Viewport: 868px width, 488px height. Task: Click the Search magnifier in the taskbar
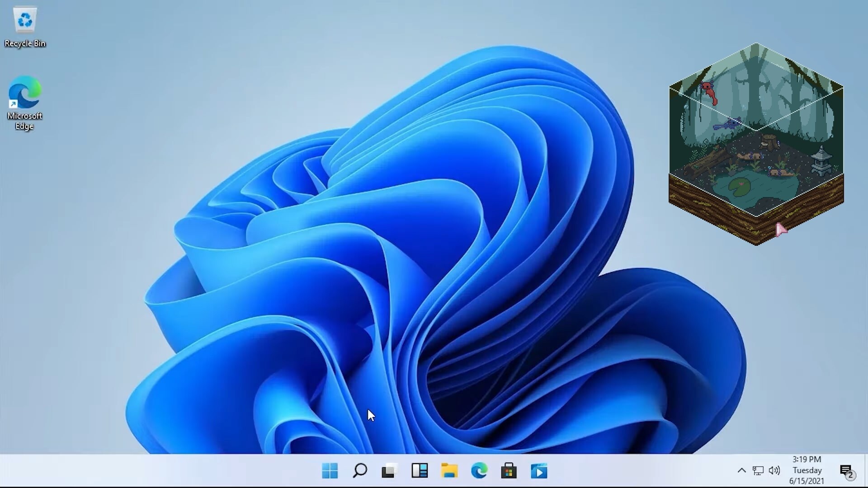[x=360, y=471]
